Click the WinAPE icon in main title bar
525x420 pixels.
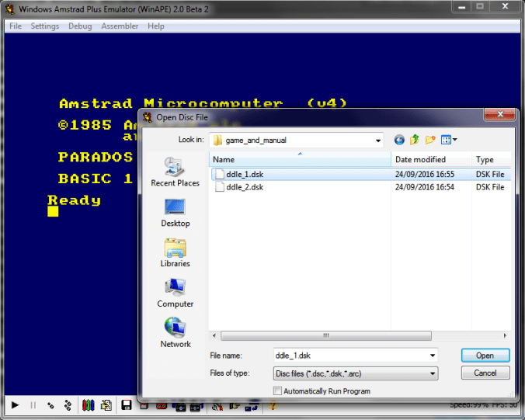pos(10,9)
